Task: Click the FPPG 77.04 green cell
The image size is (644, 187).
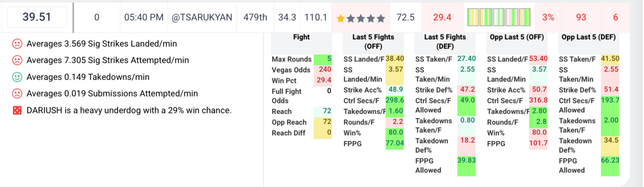Action: click(394, 144)
